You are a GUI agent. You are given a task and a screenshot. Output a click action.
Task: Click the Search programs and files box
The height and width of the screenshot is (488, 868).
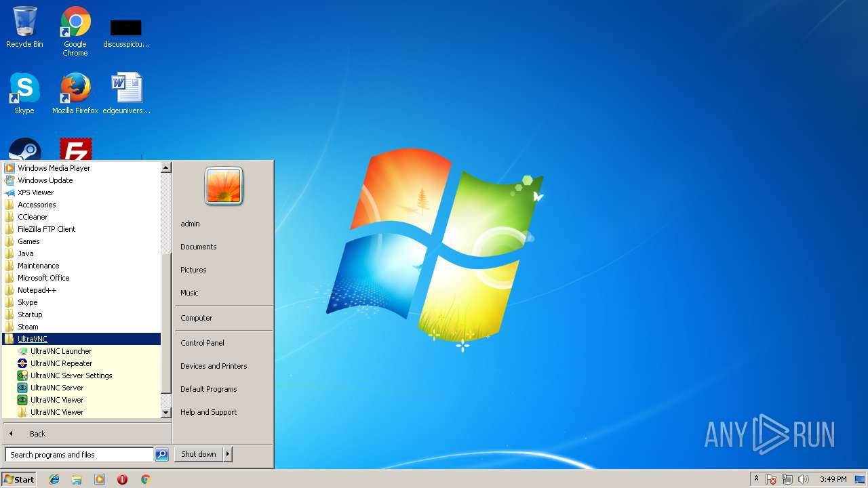79,455
